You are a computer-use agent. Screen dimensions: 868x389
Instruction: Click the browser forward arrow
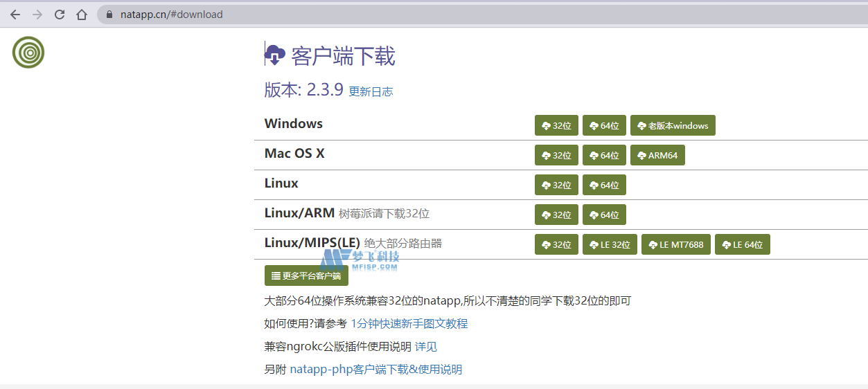tap(37, 15)
